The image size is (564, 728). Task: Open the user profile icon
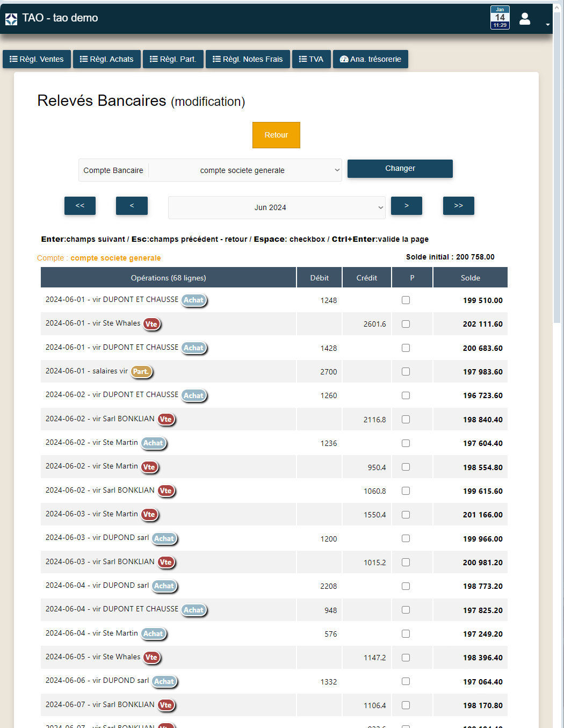click(524, 18)
